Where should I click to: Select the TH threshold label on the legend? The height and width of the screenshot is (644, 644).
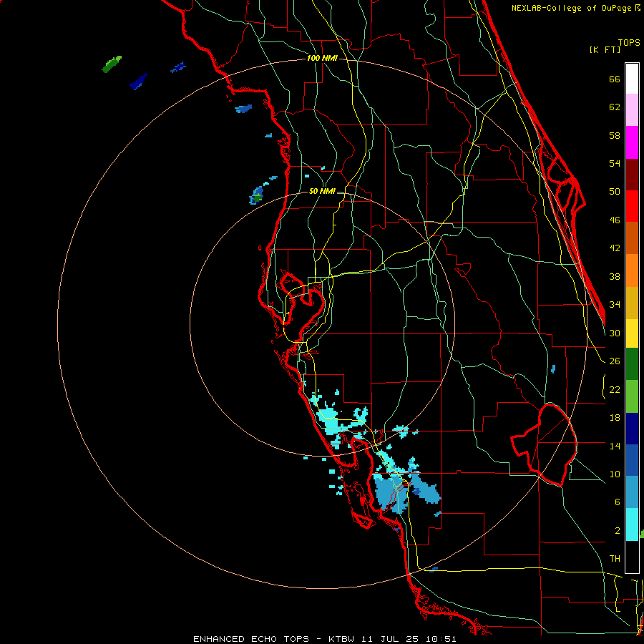[615, 559]
